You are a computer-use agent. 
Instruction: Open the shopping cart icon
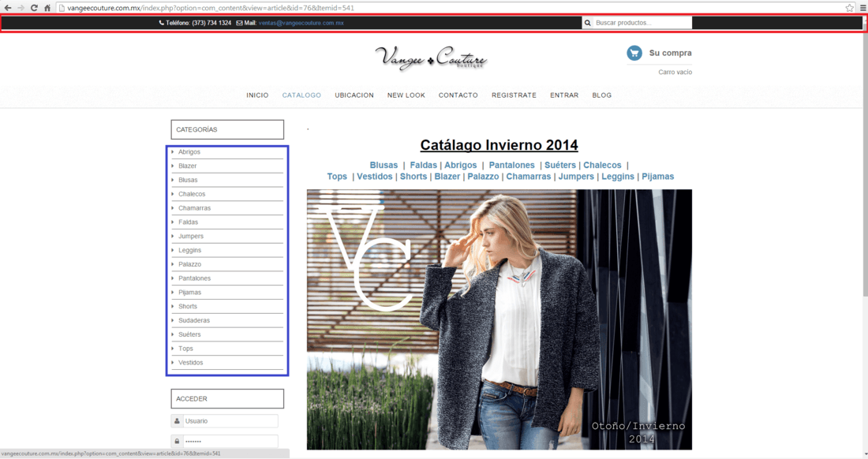pos(634,53)
